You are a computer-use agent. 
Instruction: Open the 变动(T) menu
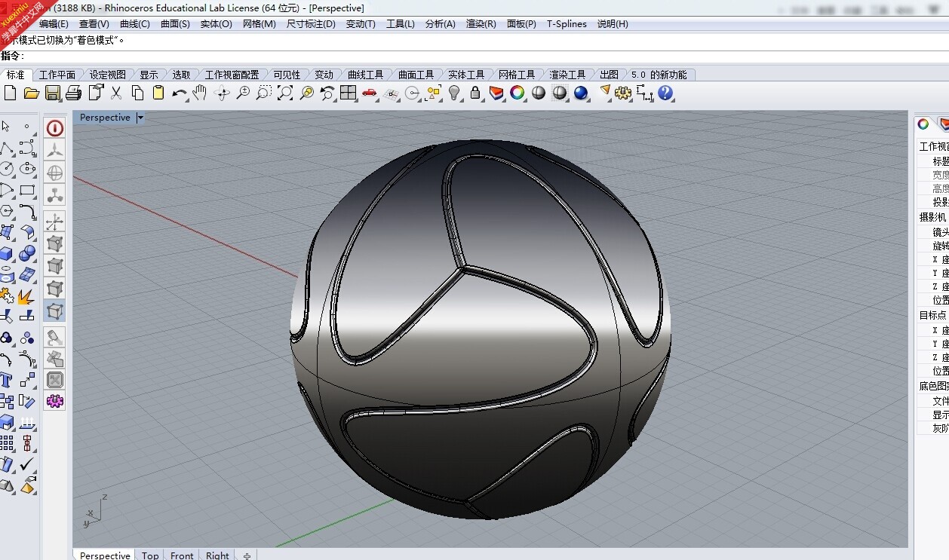click(x=361, y=23)
